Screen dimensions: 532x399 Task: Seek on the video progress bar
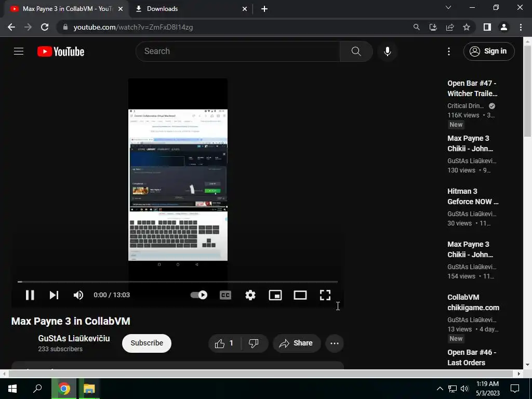point(178,282)
